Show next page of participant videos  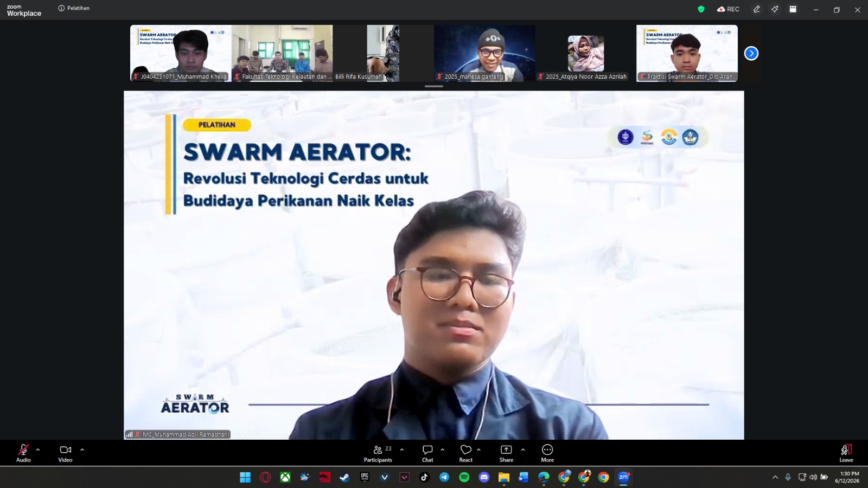coord(751,53)
